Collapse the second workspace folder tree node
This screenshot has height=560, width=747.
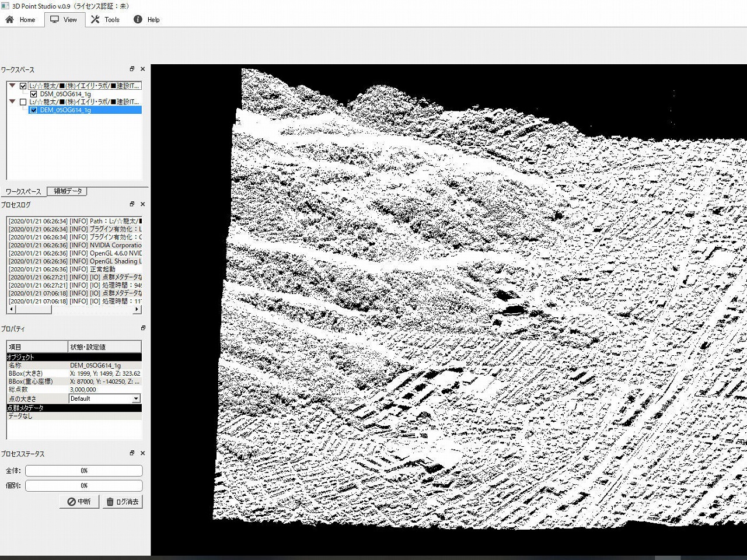click(x=12, y=101)
